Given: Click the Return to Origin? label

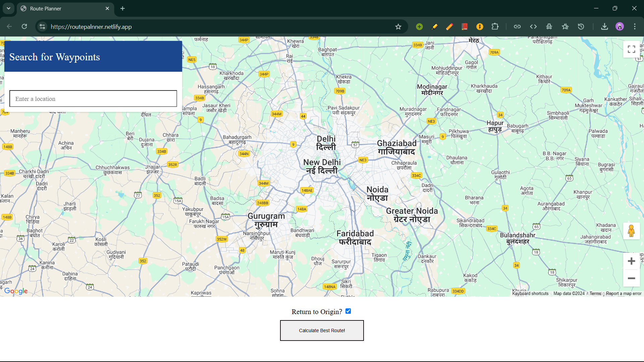Looking at the screenshot, I should 317,312.
